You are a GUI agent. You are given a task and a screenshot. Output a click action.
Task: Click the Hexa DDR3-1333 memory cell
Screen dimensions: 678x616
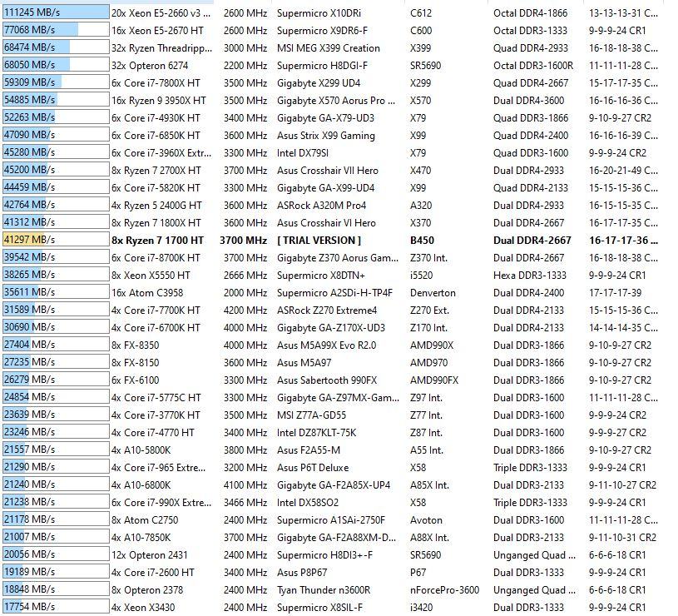tap(530, 276)
